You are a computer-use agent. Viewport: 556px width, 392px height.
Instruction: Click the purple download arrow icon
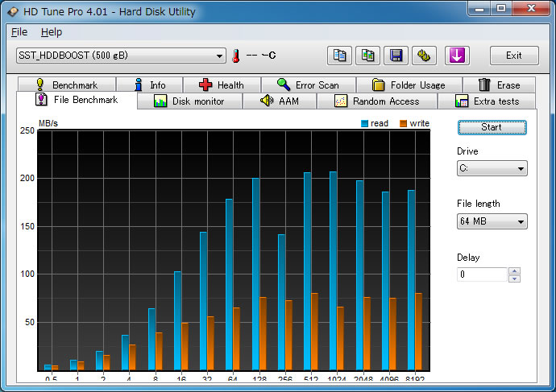[x=457, y=56]
